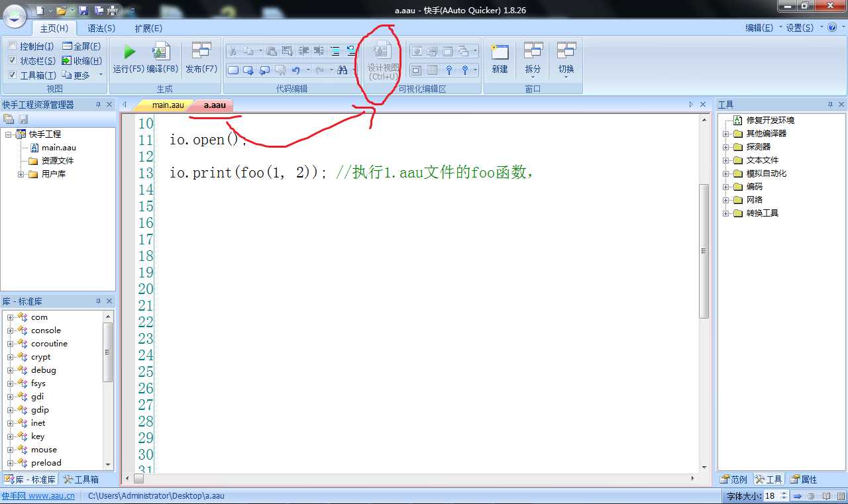The image size is (848, 504).
Task: Click the Paste clipboard icon in code editing group
Action: [x=272, y=51]
